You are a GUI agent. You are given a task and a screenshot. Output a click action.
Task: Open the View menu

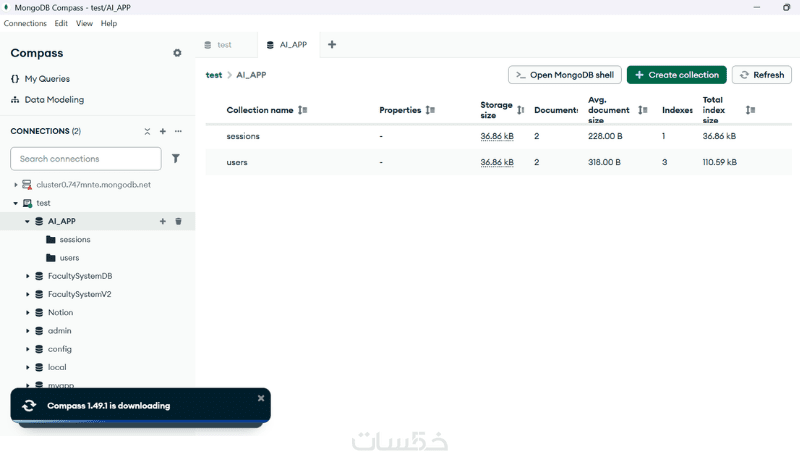click(x=84, y=23)
